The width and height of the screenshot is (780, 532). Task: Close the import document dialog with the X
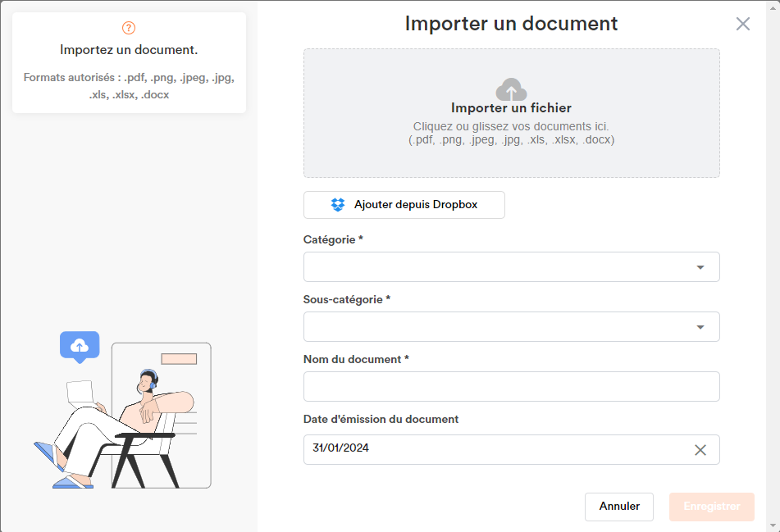tap(743, 24)
